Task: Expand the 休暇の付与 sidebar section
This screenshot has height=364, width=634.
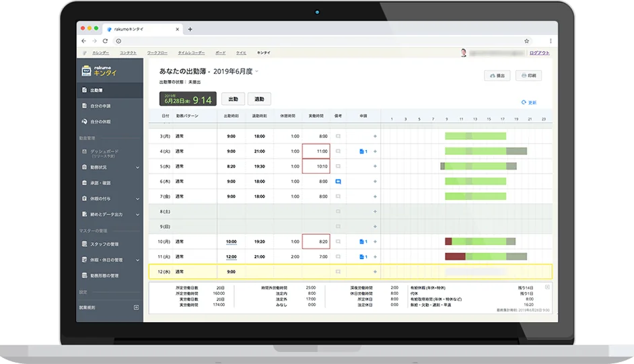Action: (137, 198)
